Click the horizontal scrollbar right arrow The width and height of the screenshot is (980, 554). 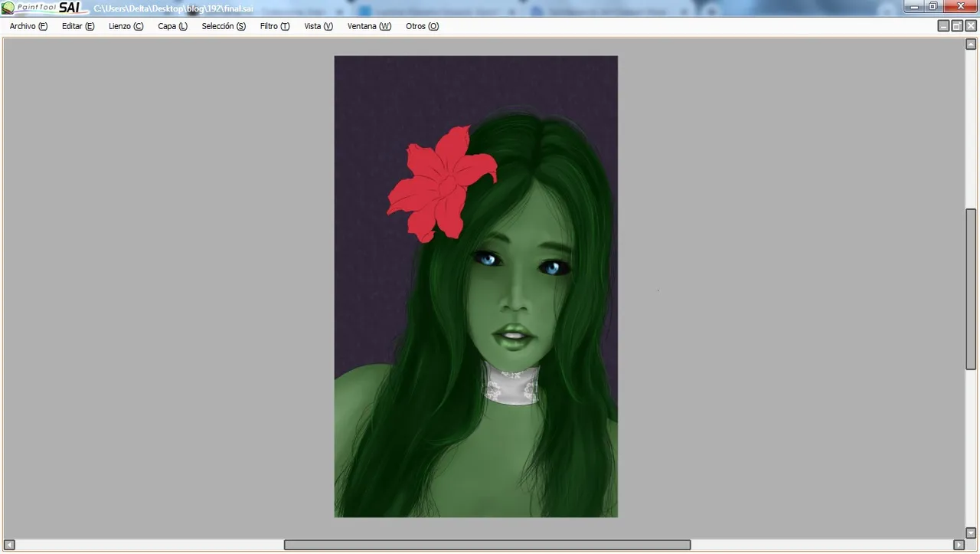[959, 545]
